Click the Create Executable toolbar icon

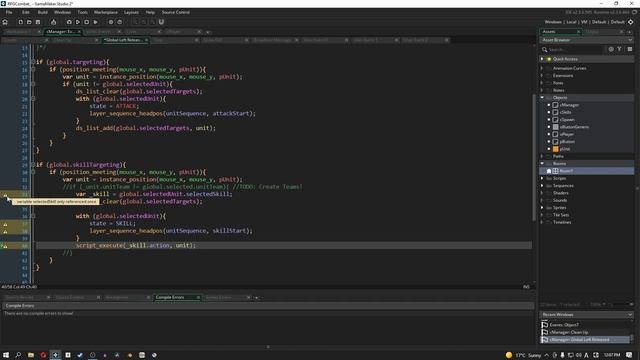point(53,22)
